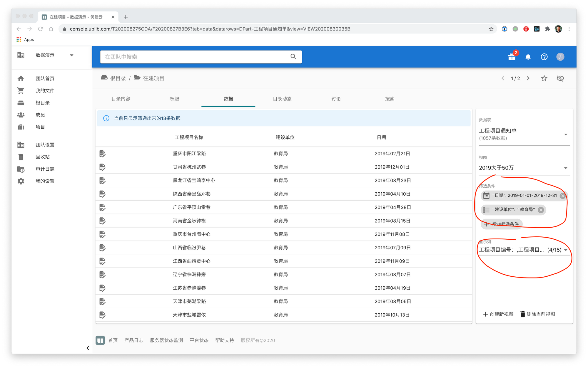588x368 pixels.
Task: Expand the displayed columns (4/15) dropdown
Action: (x=565, y=250)
